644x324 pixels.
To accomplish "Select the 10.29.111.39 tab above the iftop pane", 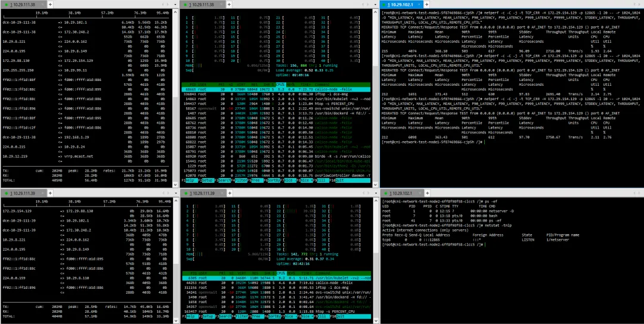I will click(23, 193).
